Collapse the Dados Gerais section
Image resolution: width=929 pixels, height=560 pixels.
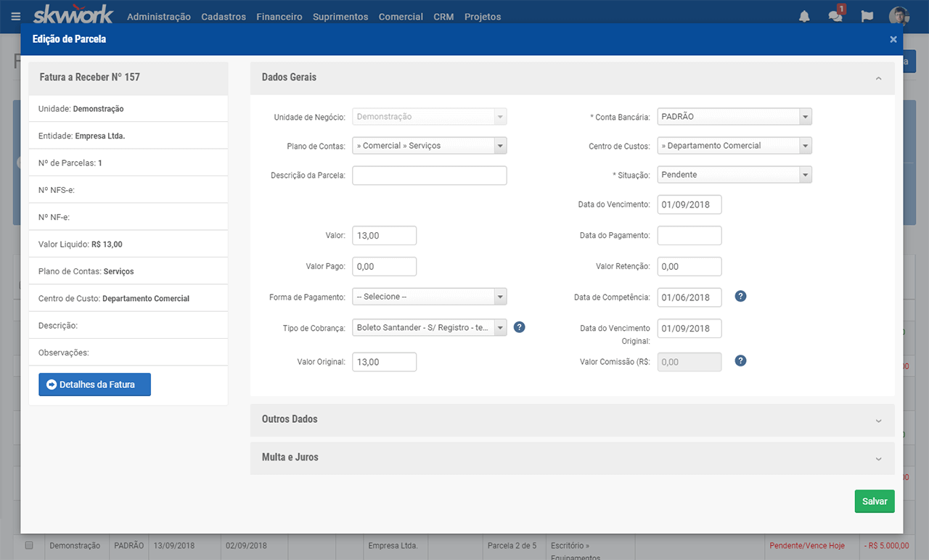click(x=878, y=78)
